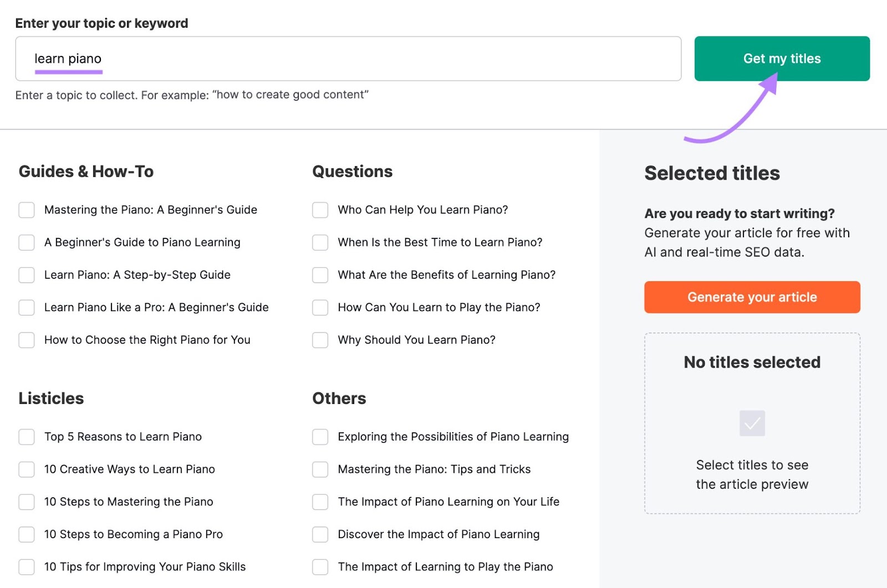Tick When Is the Best Time to Learn Piano?
887x588 pixels.
point(320,243)
